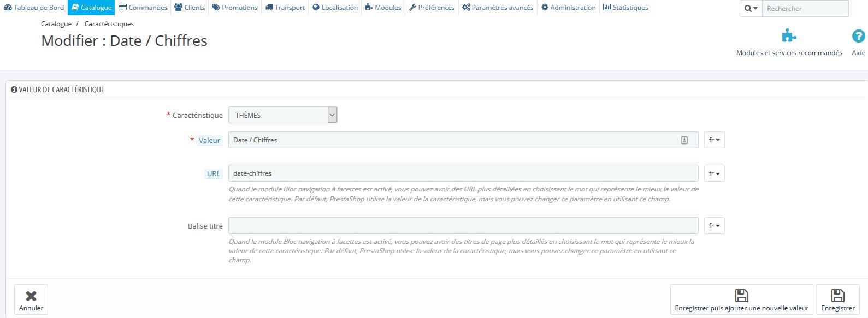The width and height of the screenshot is (868, 318).
Task: Open the Catalogue menu
Action: 91,8
